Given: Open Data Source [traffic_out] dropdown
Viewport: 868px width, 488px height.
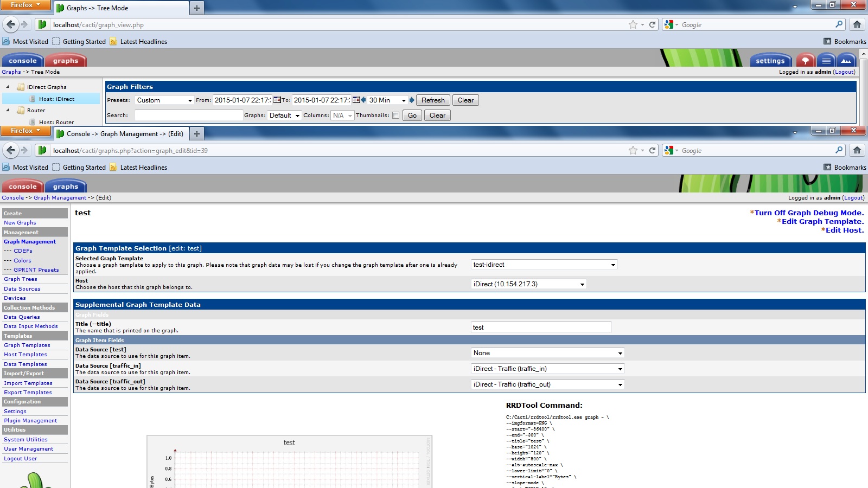Looking at the screenshot, I should (x=548, y=384).
